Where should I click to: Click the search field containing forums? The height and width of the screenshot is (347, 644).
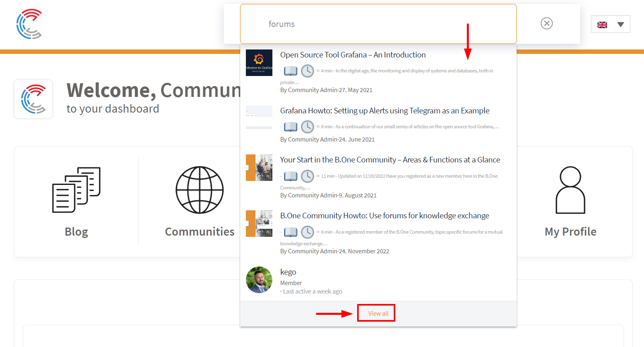(x=378, y=24)
